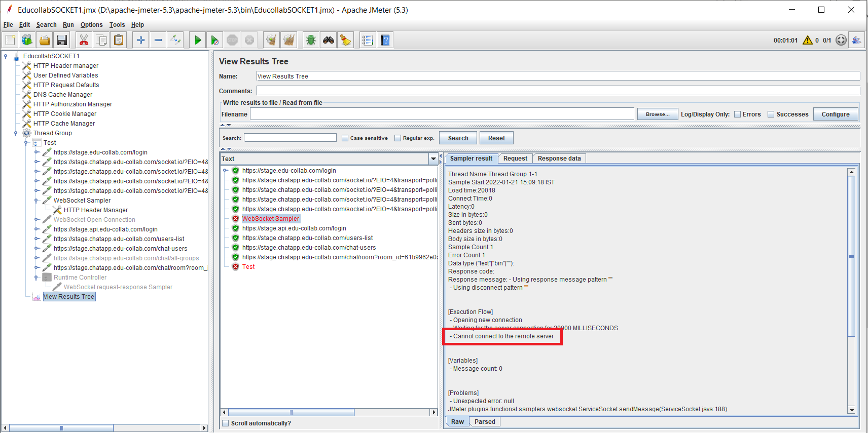Collapse the EducollabSOCKET1 root node
This screenshot has width=868, height=433.
6,56
